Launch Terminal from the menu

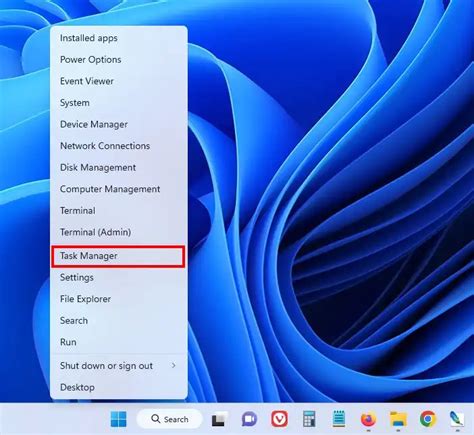(119, 211)
